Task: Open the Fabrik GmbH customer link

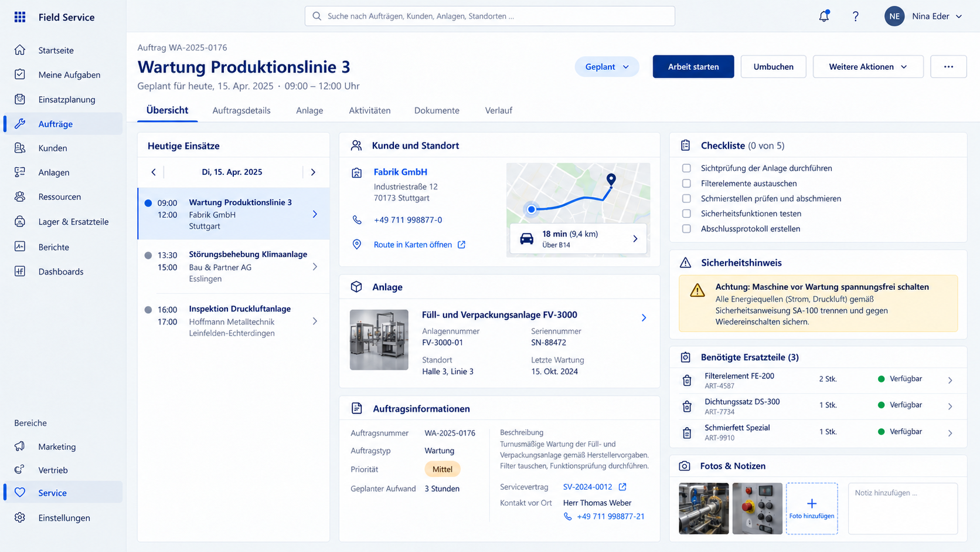Action: (400, 172)
